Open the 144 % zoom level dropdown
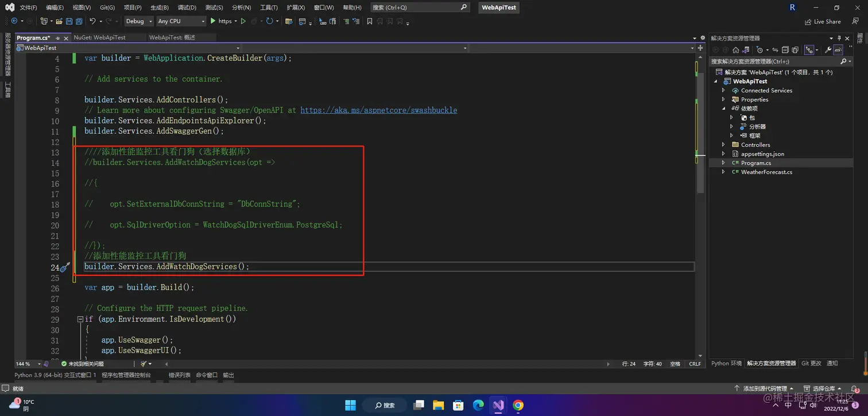 point(28,364)
